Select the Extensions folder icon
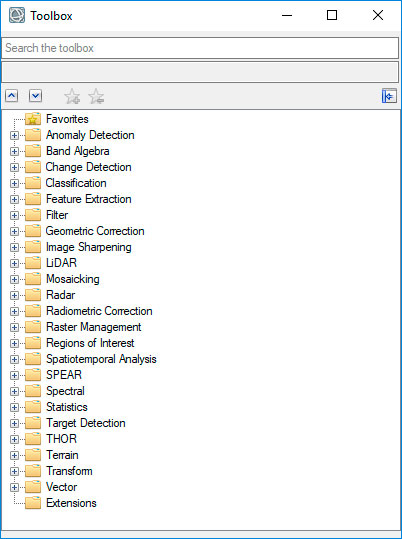The height and width of the screenshot is (539, 402). (x=33, y=503)
